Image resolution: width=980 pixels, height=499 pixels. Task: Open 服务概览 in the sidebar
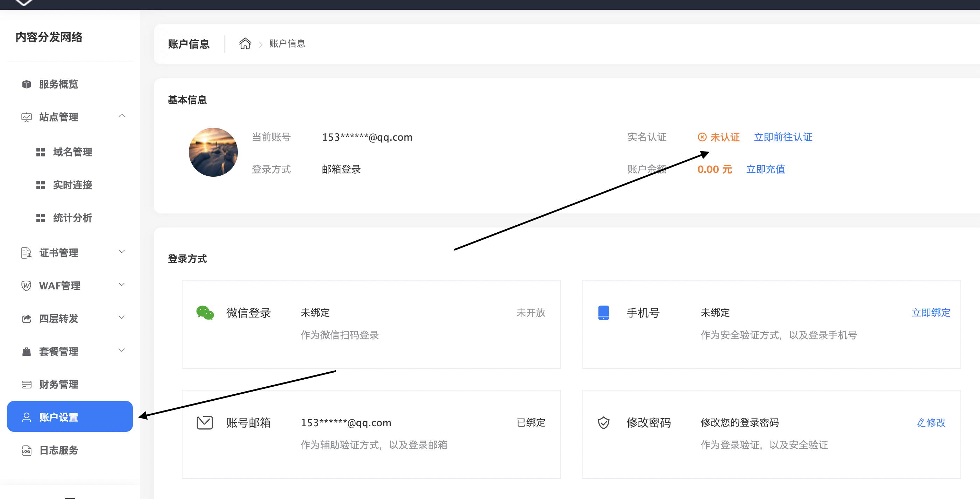click(70, 84)
